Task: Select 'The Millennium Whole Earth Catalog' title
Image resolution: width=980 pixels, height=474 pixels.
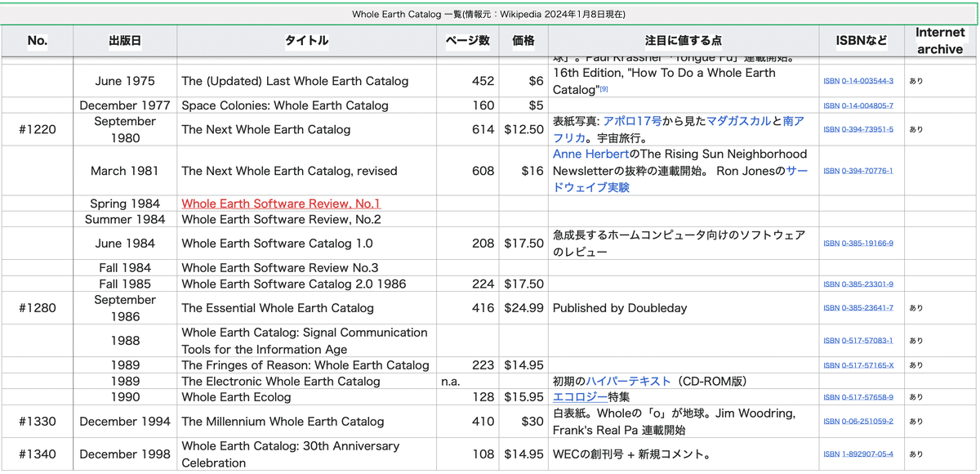Action: (283, 422)
